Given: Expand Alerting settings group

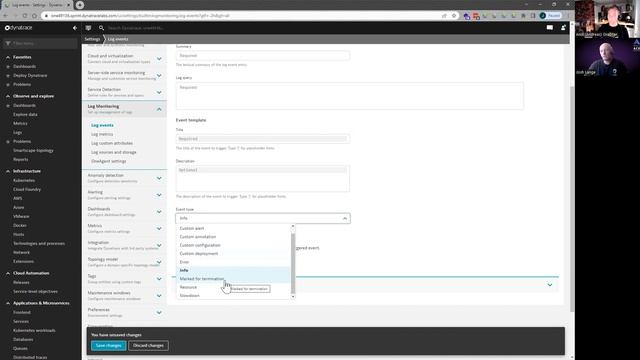Looking at the screenshot, I should pyautogui.click(x=159, y=195).
